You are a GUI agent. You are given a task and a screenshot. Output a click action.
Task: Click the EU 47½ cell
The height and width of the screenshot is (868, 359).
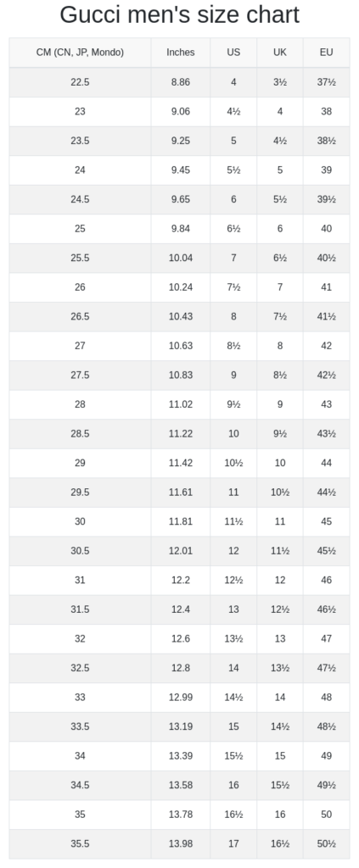[326, 668]
